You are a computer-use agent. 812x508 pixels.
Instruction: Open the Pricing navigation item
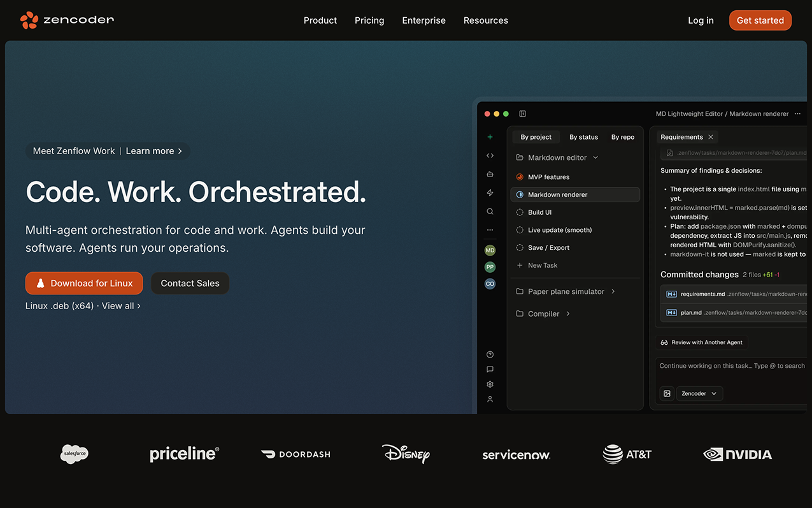click(369, 20)
